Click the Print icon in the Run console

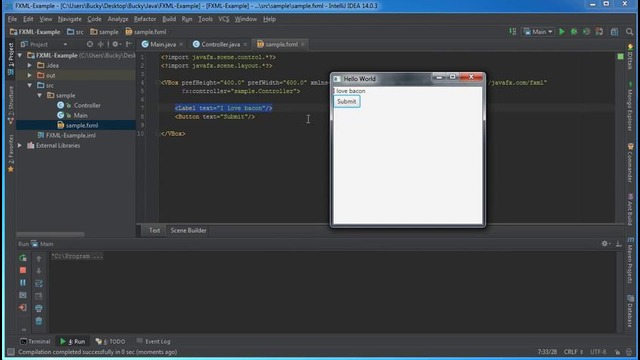pyautogui.click(x=39, y=308)
